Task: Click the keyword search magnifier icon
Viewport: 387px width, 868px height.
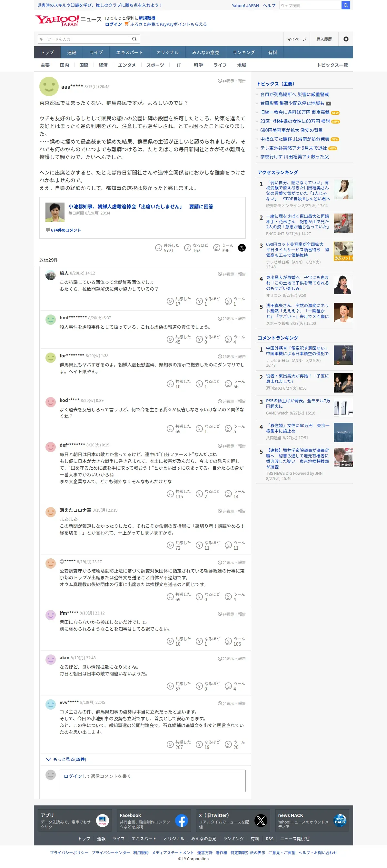Action: tap(134, 39)
